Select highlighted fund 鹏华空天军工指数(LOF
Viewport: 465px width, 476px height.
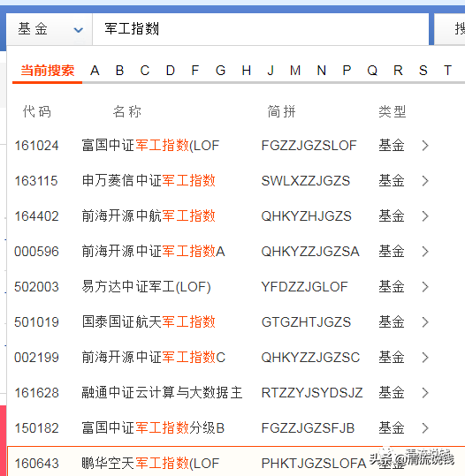coord(150,464)
